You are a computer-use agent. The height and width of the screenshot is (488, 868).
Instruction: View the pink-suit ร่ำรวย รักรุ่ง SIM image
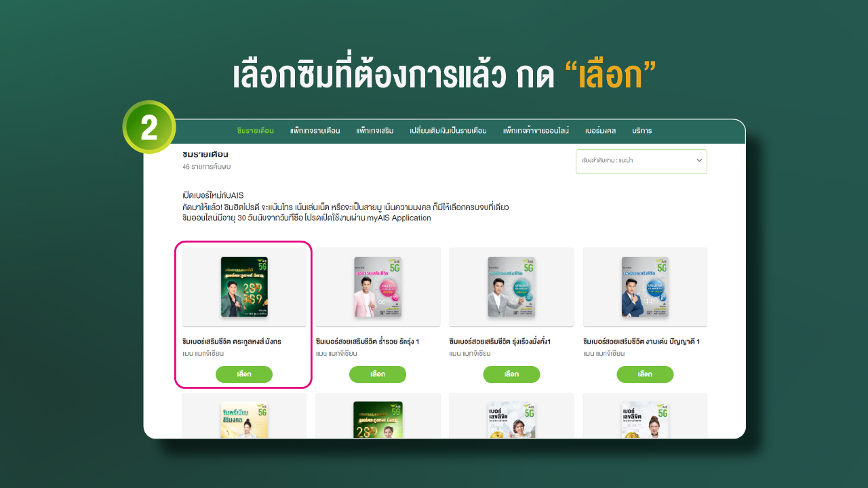pos(378,287)
